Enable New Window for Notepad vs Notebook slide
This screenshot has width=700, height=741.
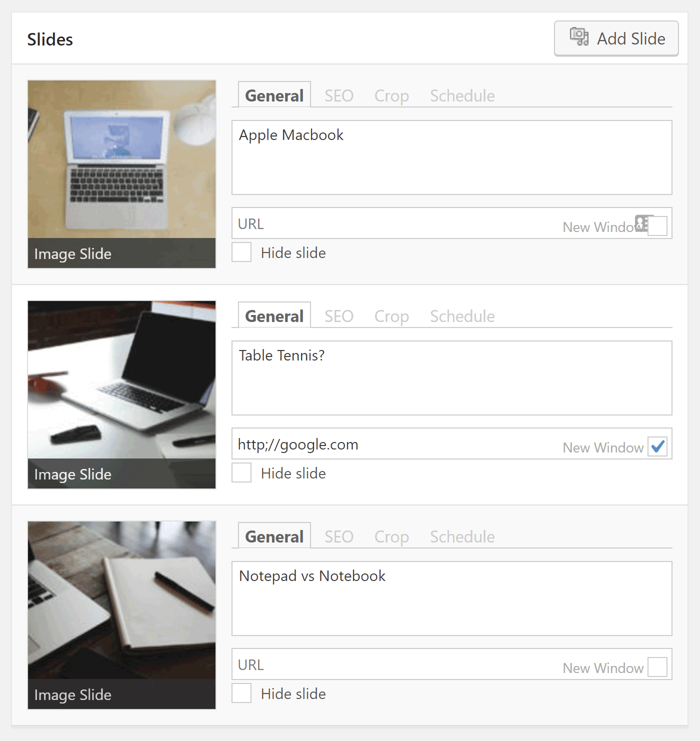tap(657, 667)
